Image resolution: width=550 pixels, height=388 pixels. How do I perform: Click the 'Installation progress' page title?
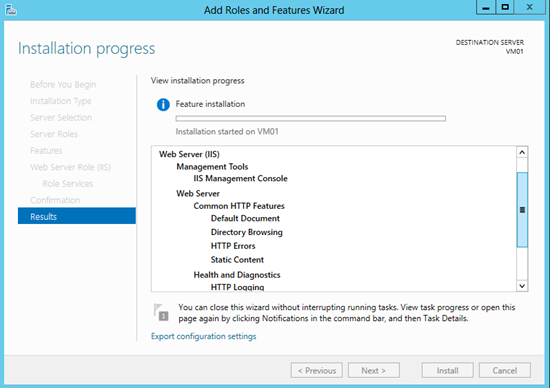[86, 48]
